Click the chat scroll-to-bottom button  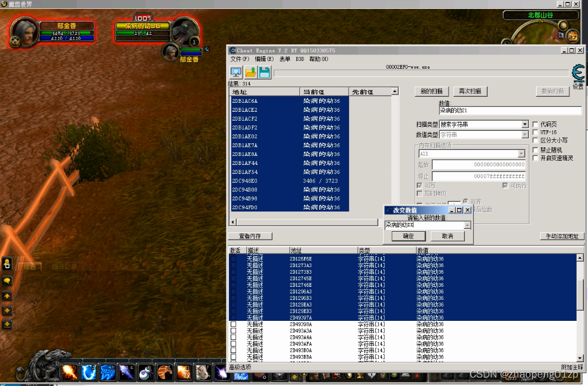click(x=7, y=324)
